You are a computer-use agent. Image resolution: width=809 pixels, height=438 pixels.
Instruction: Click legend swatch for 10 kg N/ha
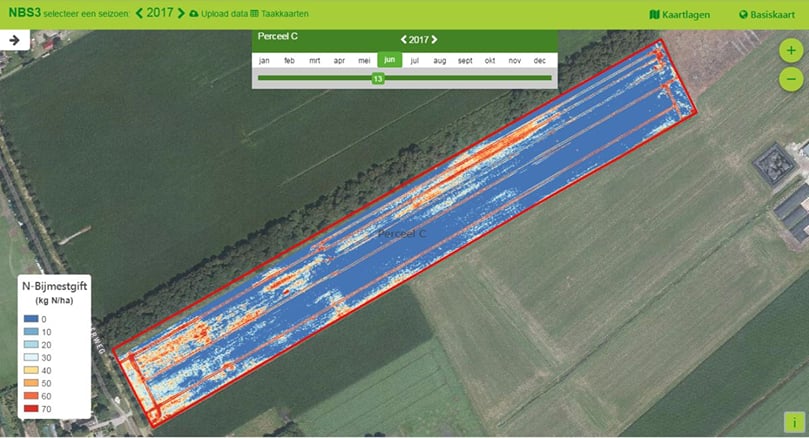(x=31, y=332)
